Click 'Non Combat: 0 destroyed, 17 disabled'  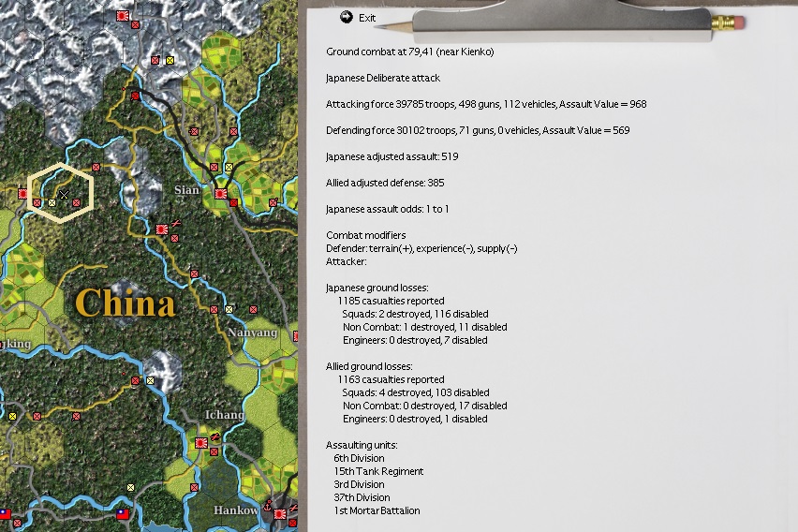[x=425, y=406]
